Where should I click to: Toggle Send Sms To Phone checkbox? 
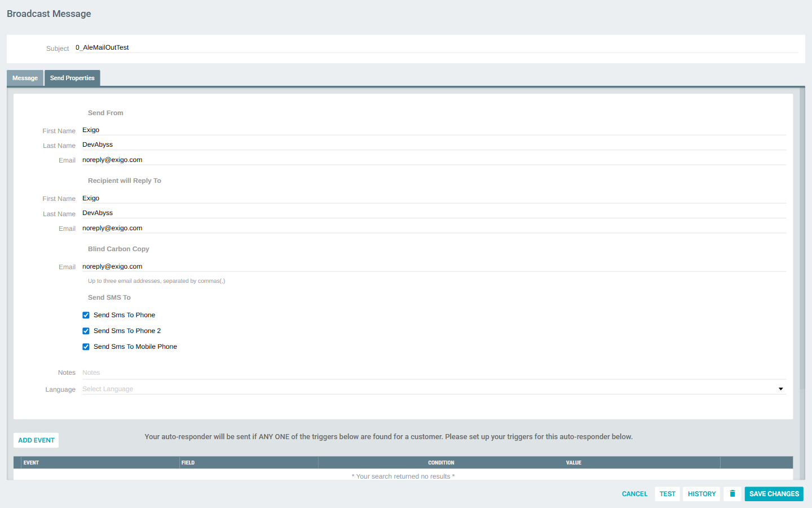point(86,316)
